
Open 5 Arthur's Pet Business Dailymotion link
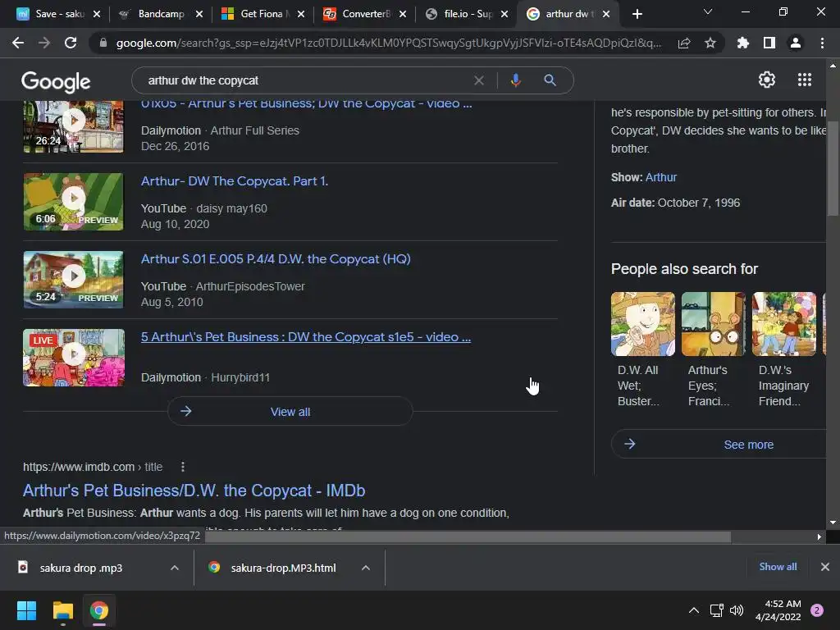click(306, 337)
